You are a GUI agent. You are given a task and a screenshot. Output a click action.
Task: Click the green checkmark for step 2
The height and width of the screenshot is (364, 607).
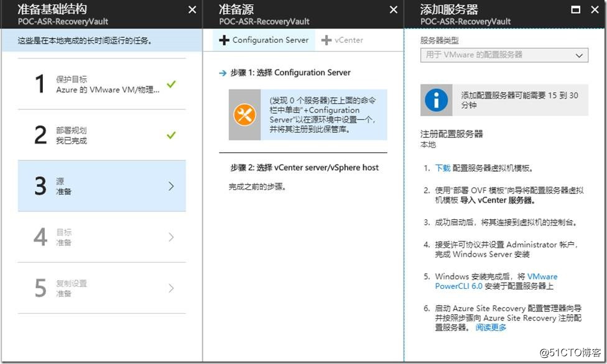tap(171, 135)
